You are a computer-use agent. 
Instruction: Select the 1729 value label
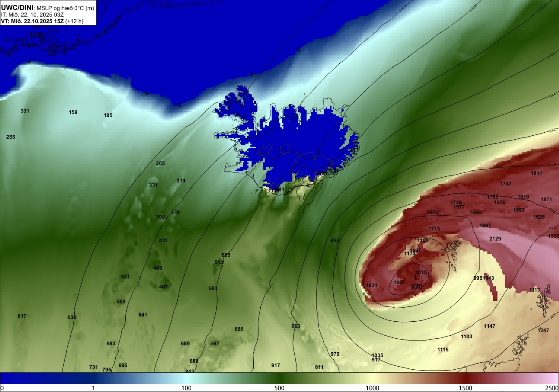[x=456, y=203]
